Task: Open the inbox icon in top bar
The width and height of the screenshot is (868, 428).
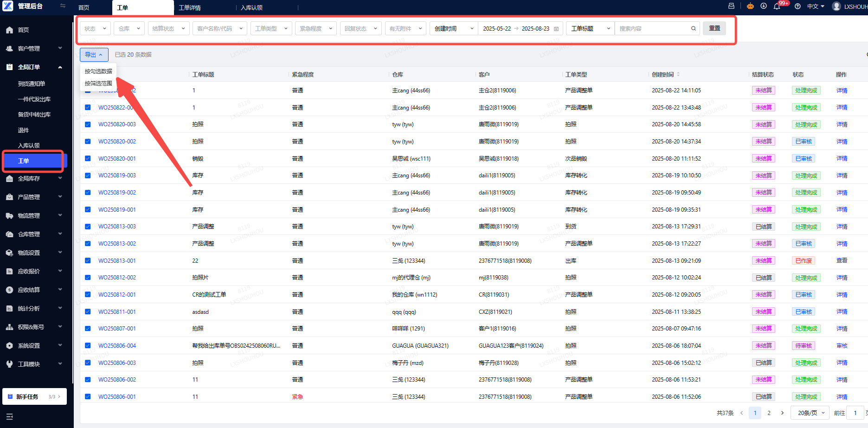Action: tap(731, 6)
